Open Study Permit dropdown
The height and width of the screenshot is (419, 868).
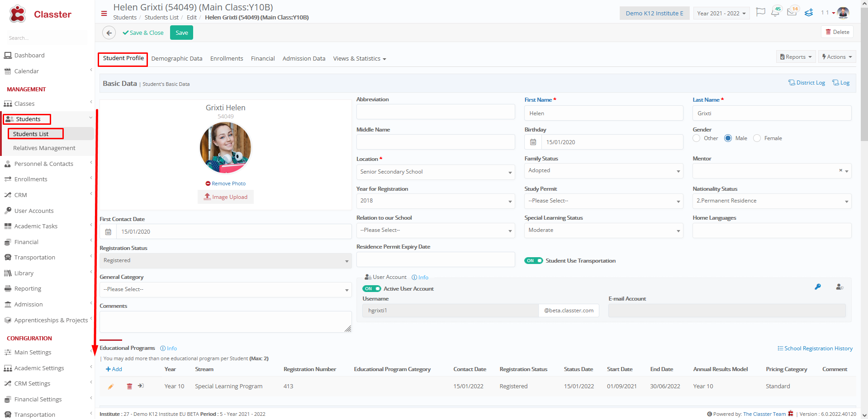(x=604, y=201)
